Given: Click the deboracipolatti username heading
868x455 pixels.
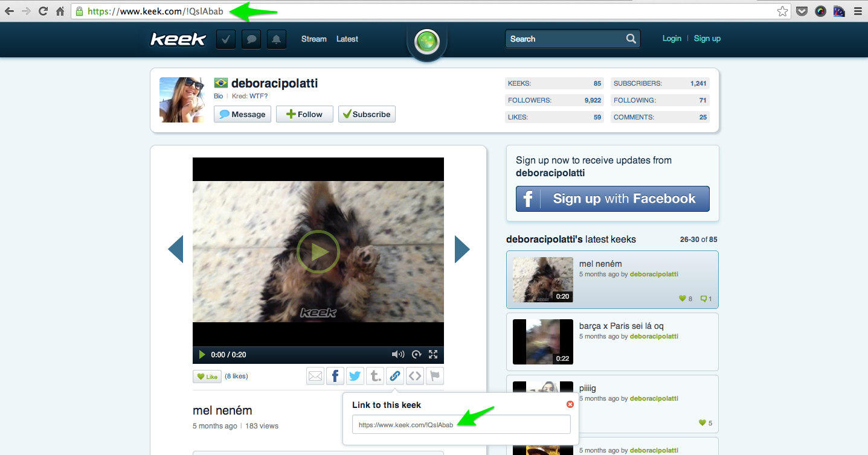Looking at the screenshot, I should pyautogui.click(x=275, y=83).
